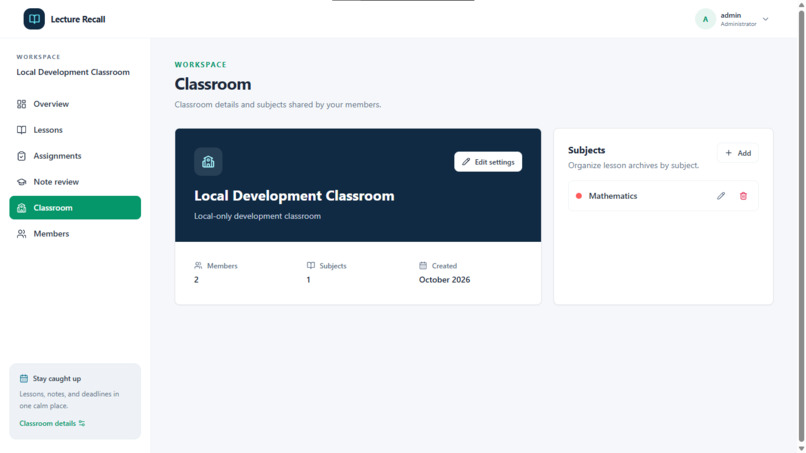Open the Lessons sidebar item
The image size is (806, 453).
click(75, 130)
